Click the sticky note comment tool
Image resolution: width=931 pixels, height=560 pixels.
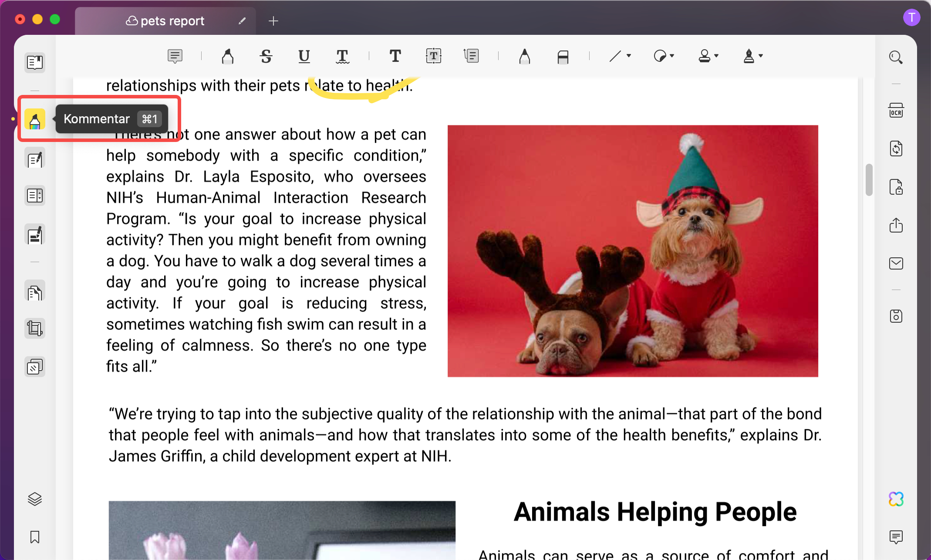click(x=175, y=56)
